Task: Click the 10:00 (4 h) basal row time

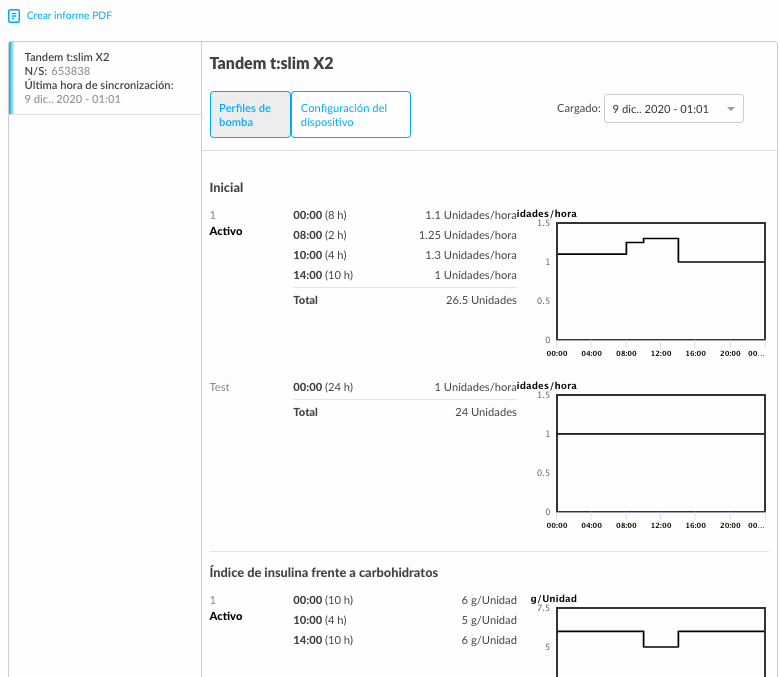Action: click(x=320, y=255)
